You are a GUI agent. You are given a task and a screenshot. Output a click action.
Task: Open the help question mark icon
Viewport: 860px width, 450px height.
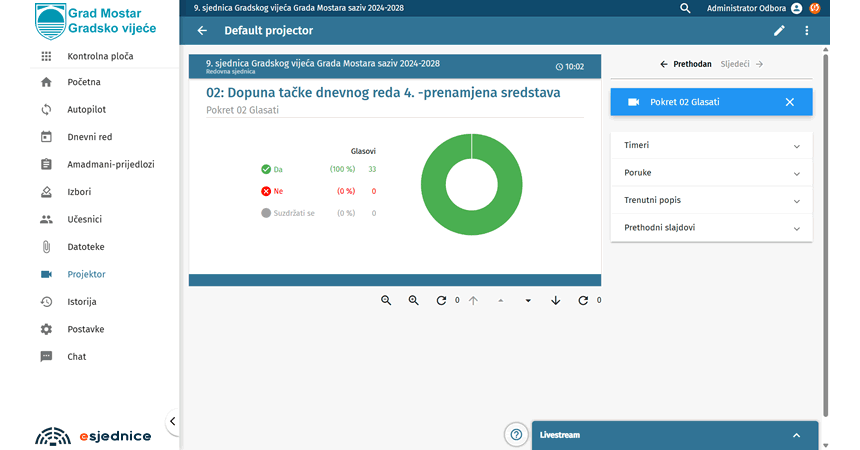(516, 434)
